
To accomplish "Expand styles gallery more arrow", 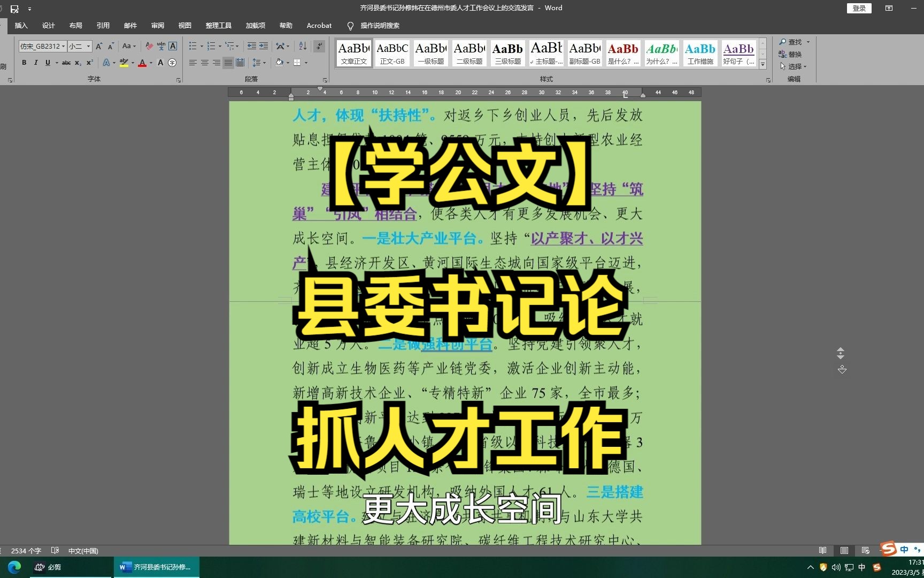I will pos(763,64).
